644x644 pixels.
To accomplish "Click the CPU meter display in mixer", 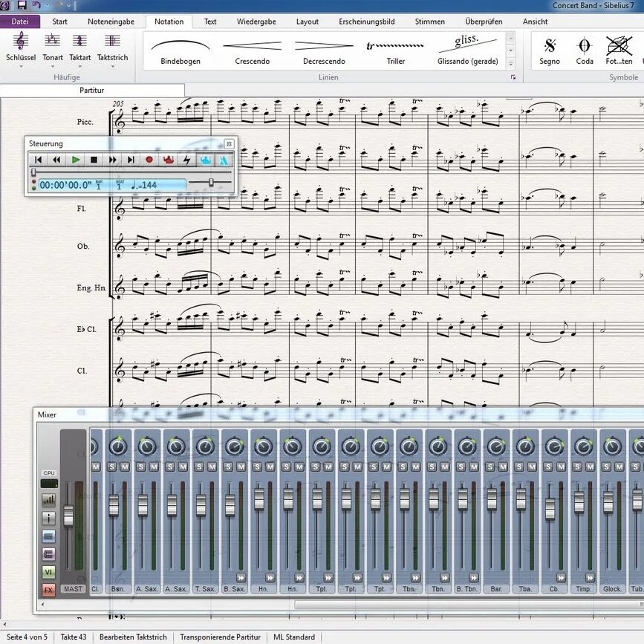I will [49, 484].
